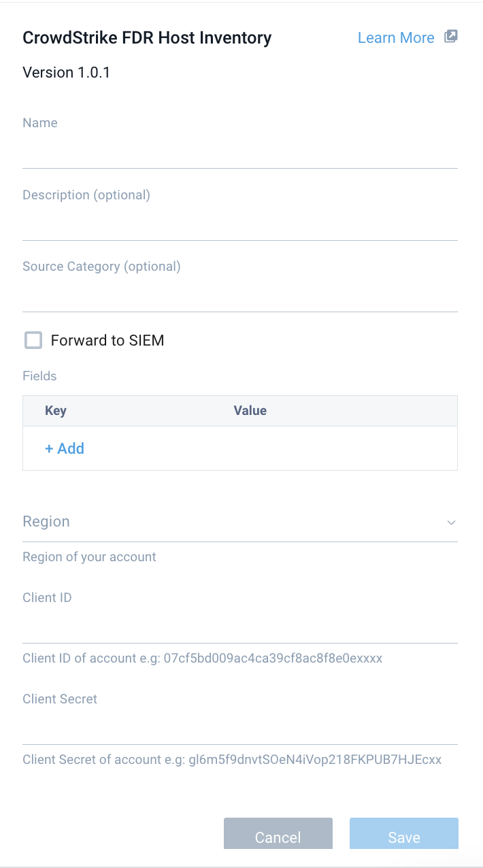Click the Value column header
The height and width of the screenshot is (868, 483).
tap(250, 411)
